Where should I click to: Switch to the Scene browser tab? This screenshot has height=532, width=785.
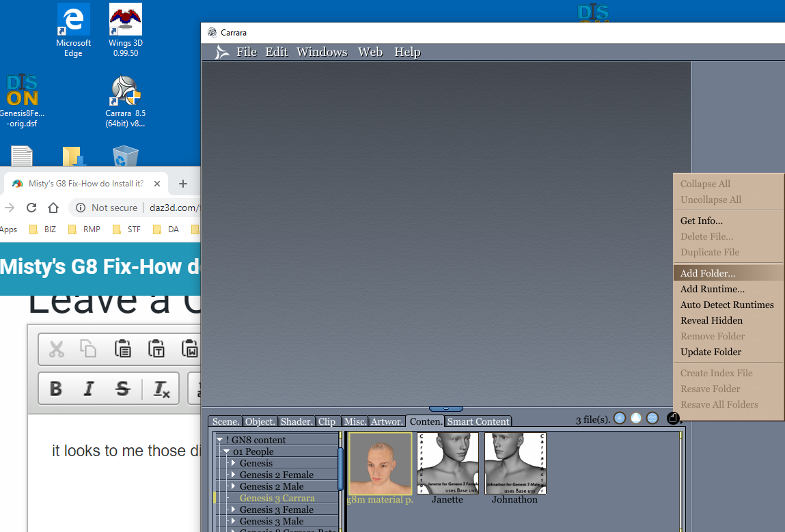[x=225, y=421]
